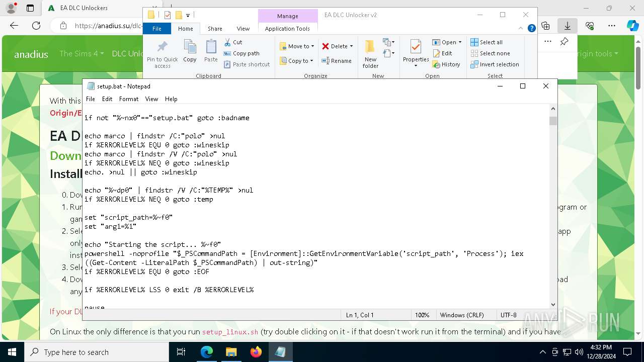Open Application Tools ribbon tab
Viewport: 644px width, 362px height.
click(x=287, y=29)
